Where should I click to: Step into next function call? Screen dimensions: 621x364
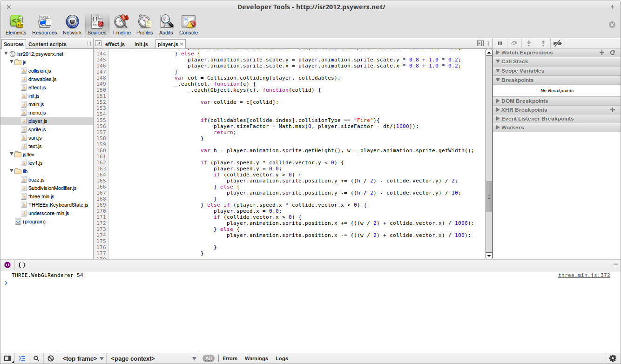(529, 43)
